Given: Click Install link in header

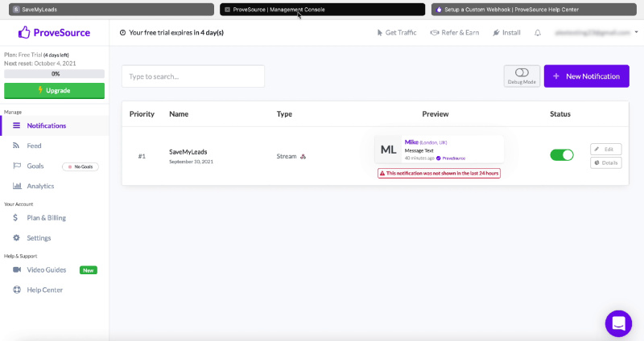Looking at the screenshot, I should [x=506, y=32].
